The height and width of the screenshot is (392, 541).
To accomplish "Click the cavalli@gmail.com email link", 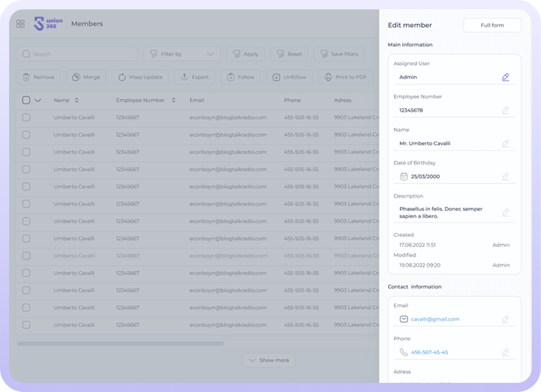I will click(435, 319).
